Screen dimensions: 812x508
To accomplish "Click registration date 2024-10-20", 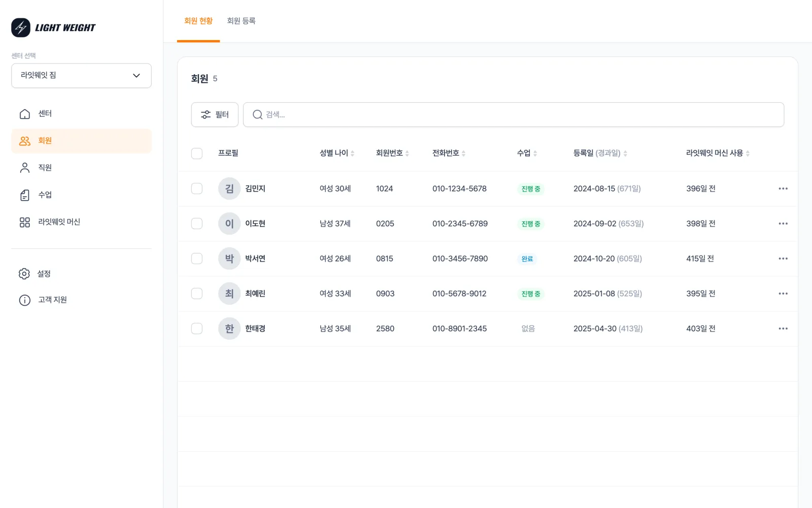I will point(594,259).
